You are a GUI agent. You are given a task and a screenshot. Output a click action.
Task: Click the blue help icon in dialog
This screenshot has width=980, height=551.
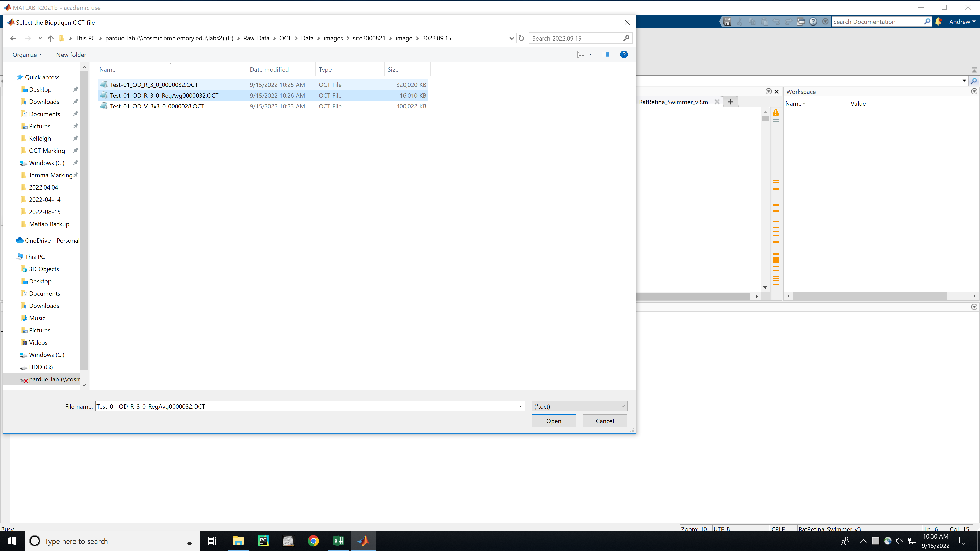pyautogui.click(x=623, y=54)
